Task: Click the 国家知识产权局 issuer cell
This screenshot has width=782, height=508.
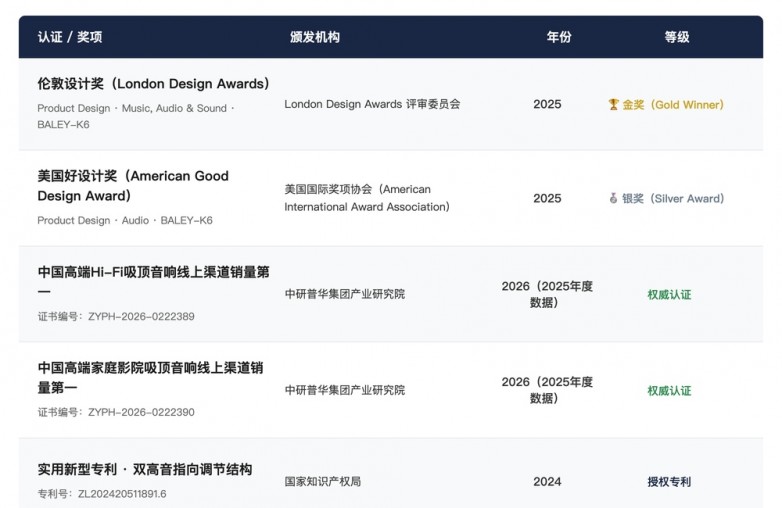Action: pyautogui.click(x=322, y=482)
